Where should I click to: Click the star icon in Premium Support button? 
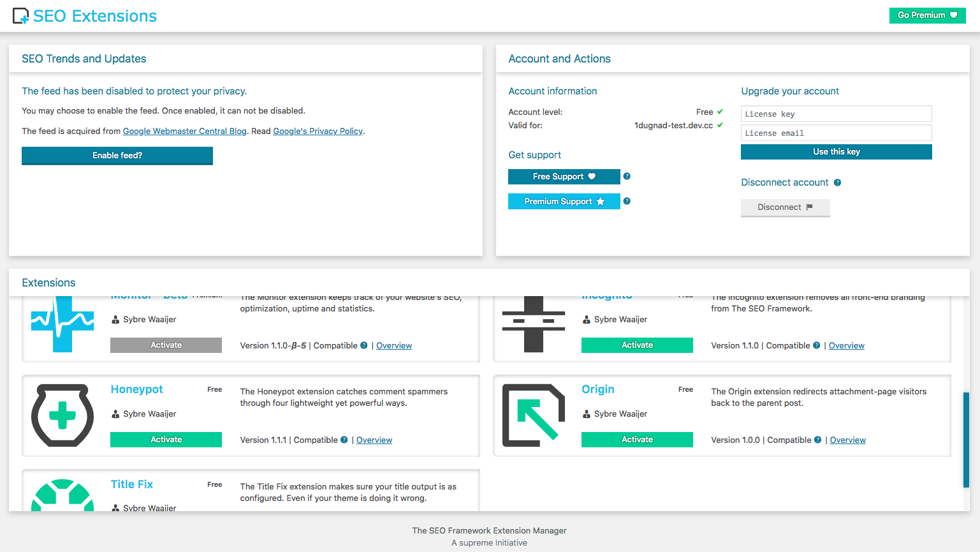(x=600, y=202)
